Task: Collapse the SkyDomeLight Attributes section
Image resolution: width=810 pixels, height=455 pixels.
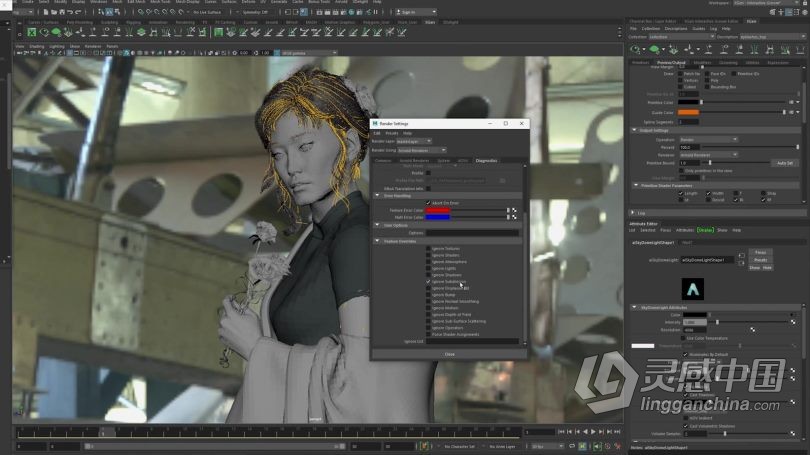Action: coord(635,307)
